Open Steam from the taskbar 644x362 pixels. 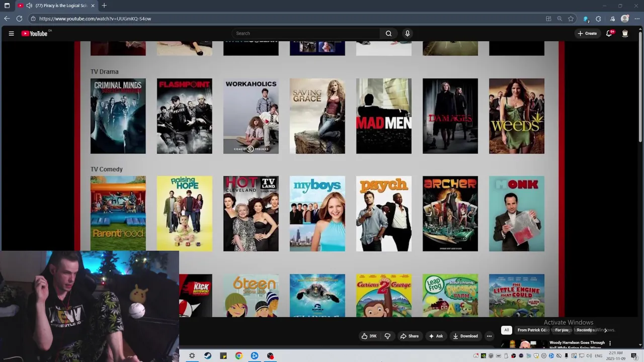[x=208, y=355]
